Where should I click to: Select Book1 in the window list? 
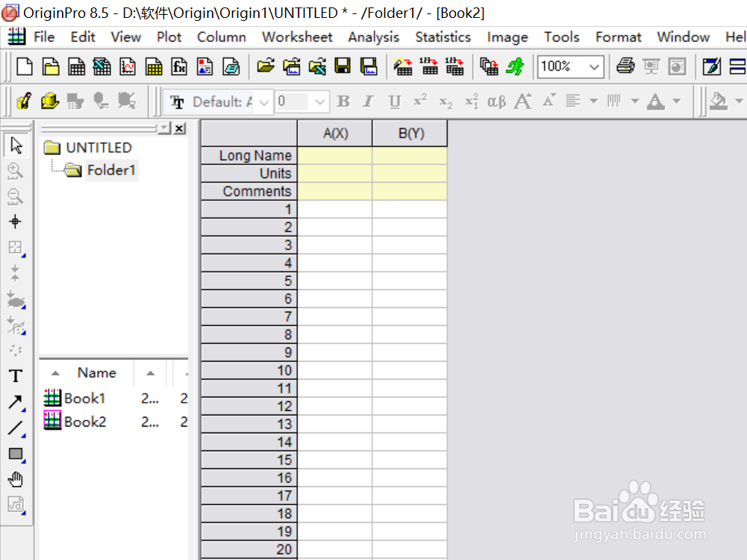pyautogui.click(x=84, y=398)
